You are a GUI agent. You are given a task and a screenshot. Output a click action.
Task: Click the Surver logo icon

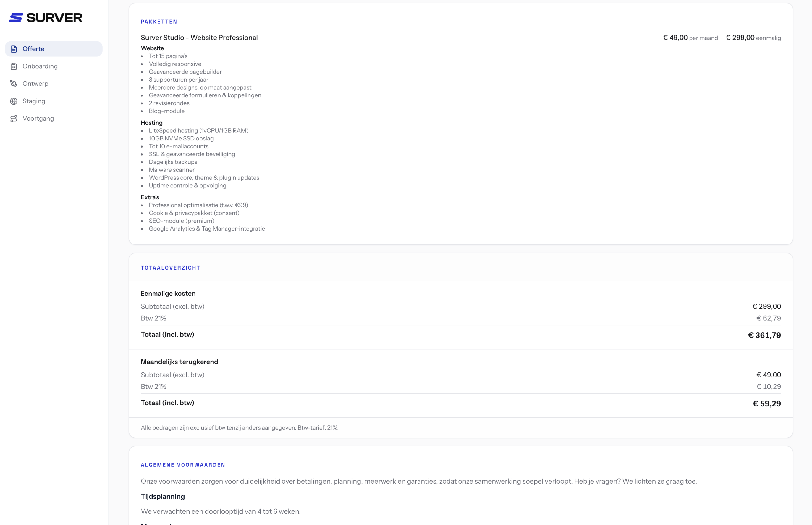pos(16,18)
